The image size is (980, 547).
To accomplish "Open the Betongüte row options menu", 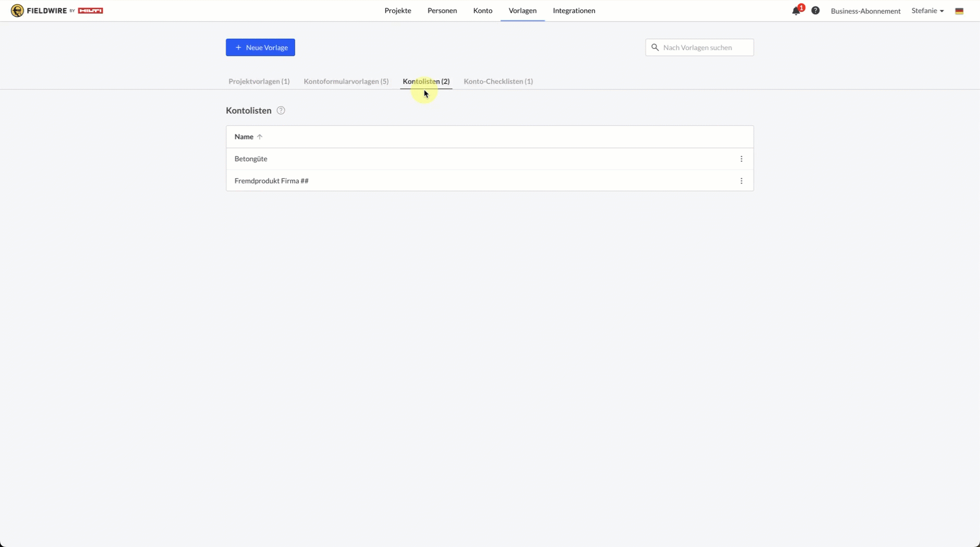I will tap(741, 159).
